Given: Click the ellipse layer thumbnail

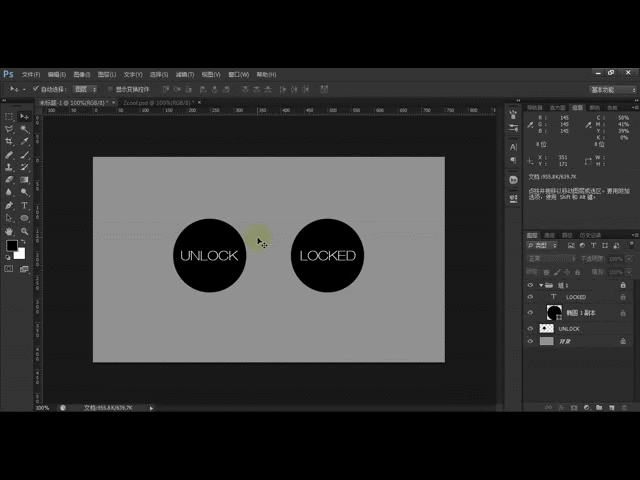Looking at the screenshot, I should click(555, 313).
